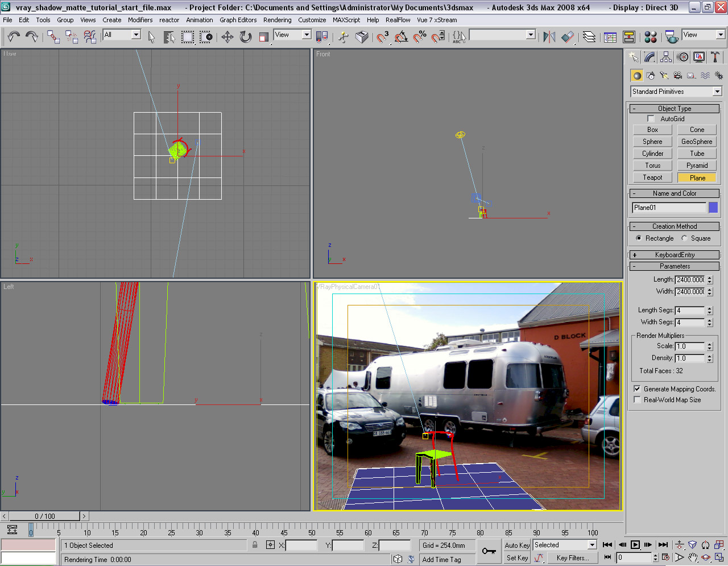728x566 pixels.
Task: Choose the Select and Scale tool
Action: pos(264,37)
